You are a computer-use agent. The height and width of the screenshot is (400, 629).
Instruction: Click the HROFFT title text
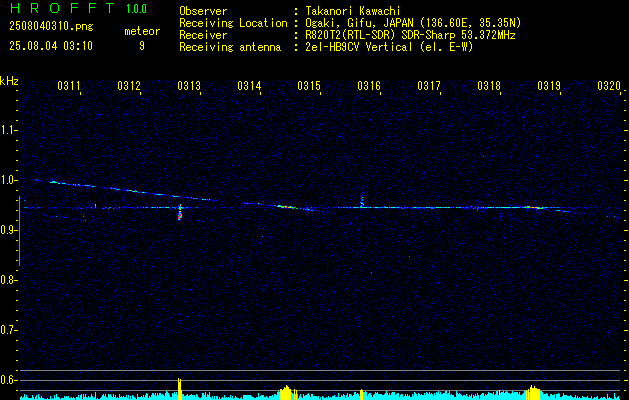(62, 8)
